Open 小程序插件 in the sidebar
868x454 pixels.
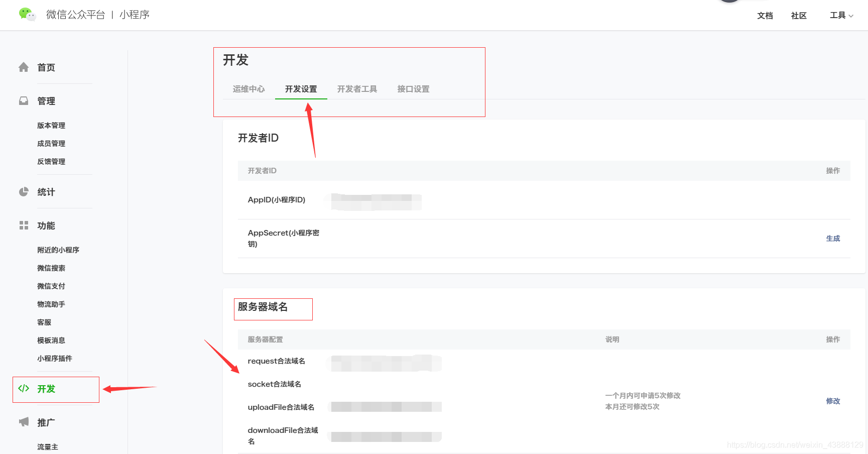55,359
